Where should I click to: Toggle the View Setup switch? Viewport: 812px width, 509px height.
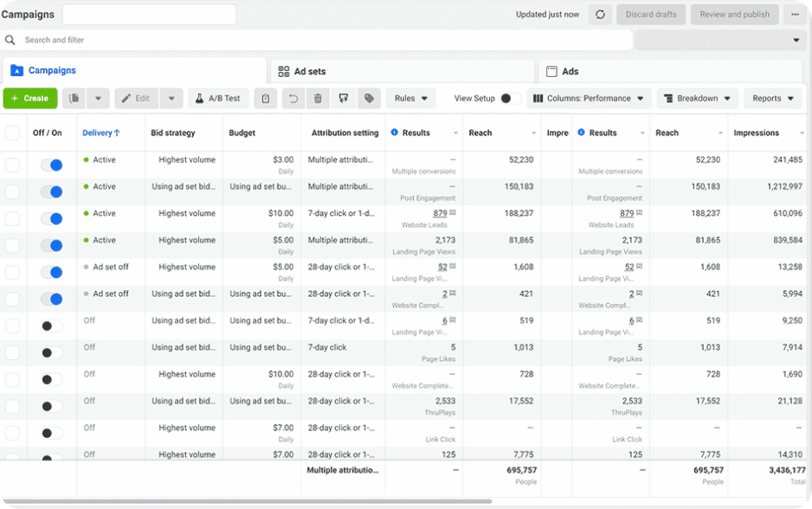click(510, 99)
